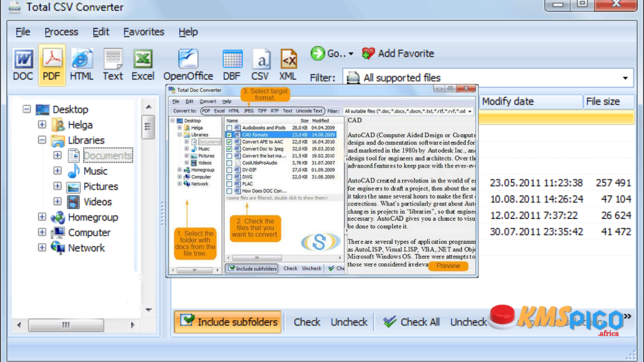Open File menu in Total CSV Converter
Image resolution: width=644 pixels, height=362 pixels.
click(23, 32)
